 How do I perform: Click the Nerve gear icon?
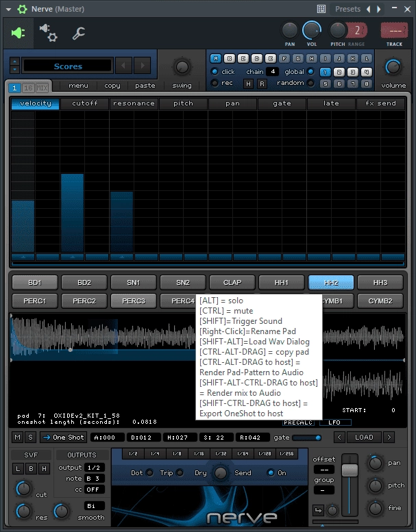pyautogui.click(x=22, y=9)
